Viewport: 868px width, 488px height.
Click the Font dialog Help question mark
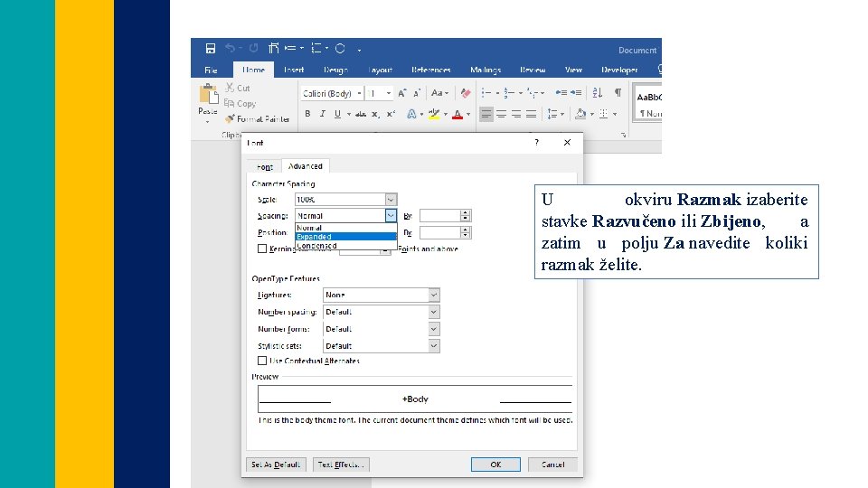click(536, 142)
